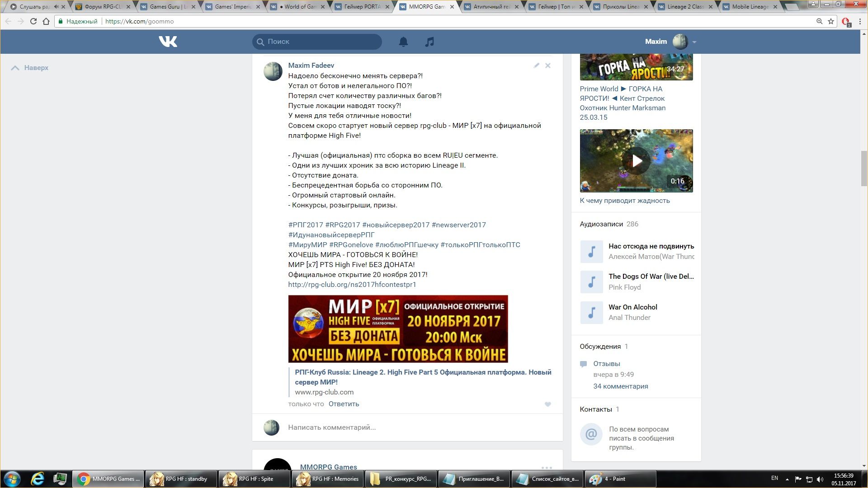The height and width of the screenshot is (488, 868).
Task: Edit the post using pencil icon
Action: (x=536, y=66)
